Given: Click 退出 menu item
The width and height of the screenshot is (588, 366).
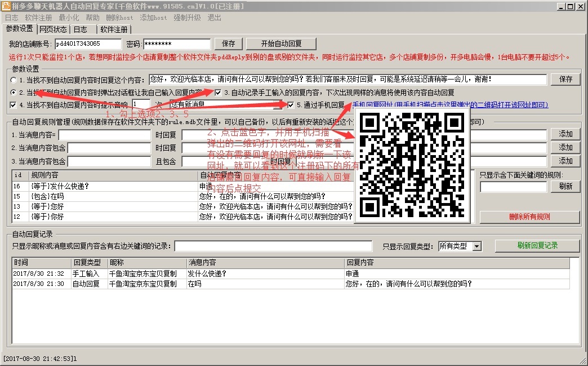Looking at the screenshot, I should coord(215,17).
